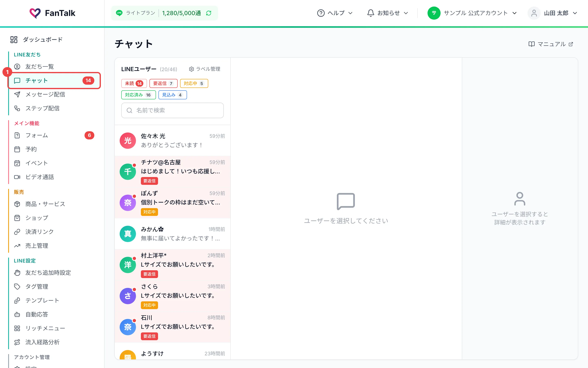Open the 石川 conversation
The width and height of the screenshot is (588, 368).
[172, 327]
